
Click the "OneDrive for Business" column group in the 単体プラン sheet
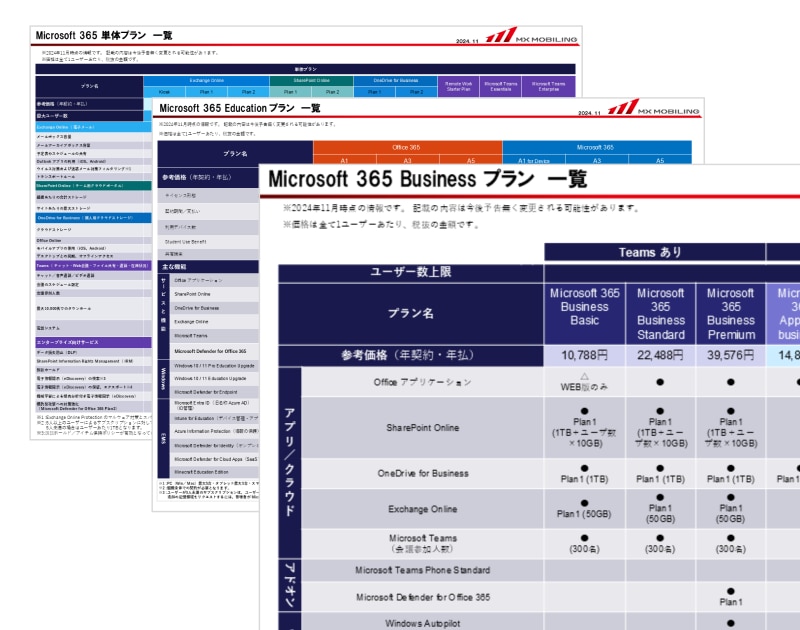click(x=395, y=81)
